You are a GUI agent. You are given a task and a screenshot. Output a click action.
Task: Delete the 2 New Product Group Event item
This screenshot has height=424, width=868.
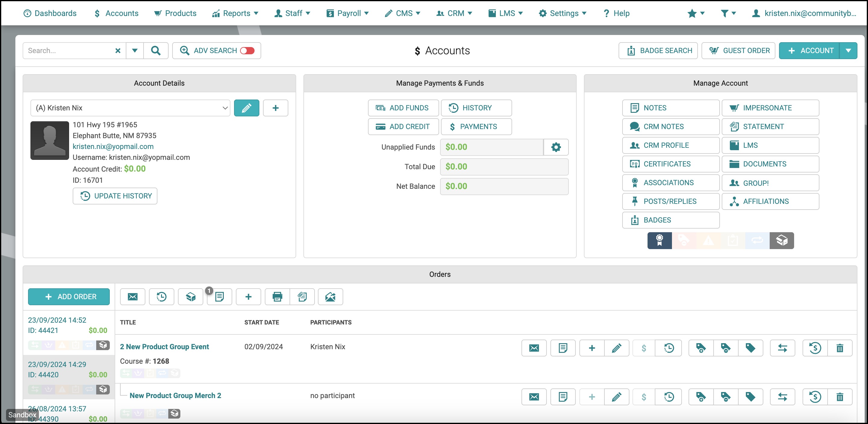pyautogui.click(x=840, y=348)
